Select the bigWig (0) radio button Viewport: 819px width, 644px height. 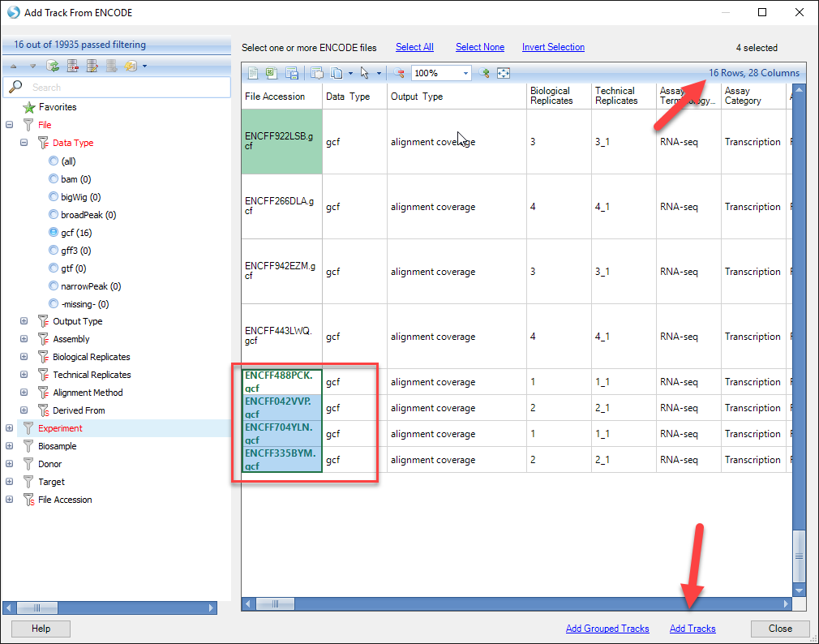pyautogui.click(x=54, y=196)
